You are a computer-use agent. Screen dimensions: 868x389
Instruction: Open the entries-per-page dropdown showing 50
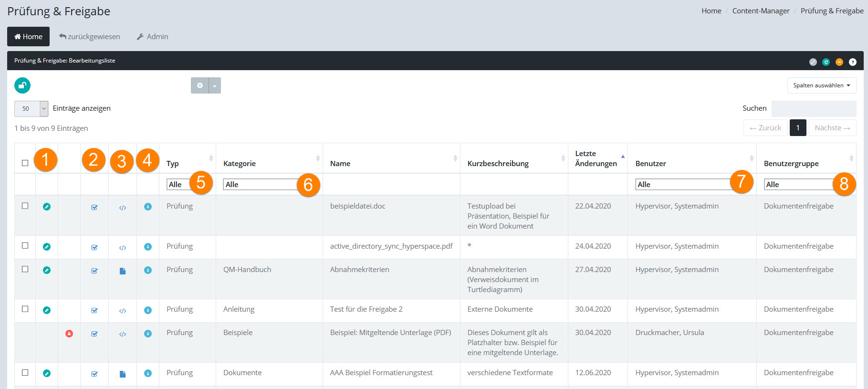31,109
